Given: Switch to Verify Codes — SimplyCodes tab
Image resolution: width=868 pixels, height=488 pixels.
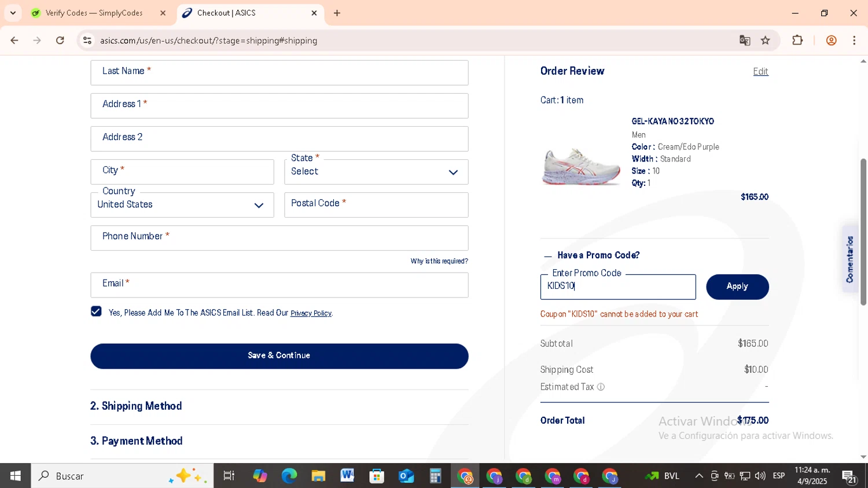Looking at the screenshot, I should tap(94, 13).
